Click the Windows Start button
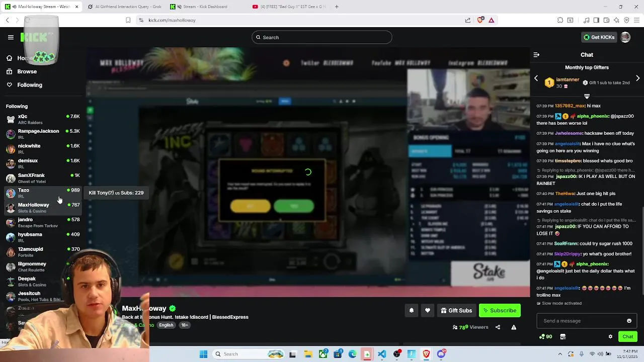 pyautogui.click(x=203, y=354)
